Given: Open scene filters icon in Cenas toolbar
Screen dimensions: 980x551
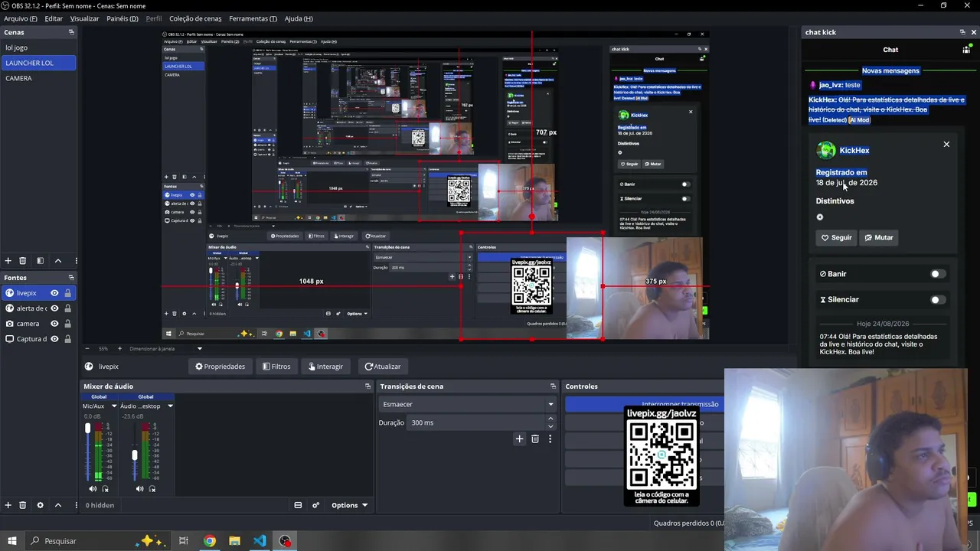Looking at the screenshot, I should coord(40,261).
